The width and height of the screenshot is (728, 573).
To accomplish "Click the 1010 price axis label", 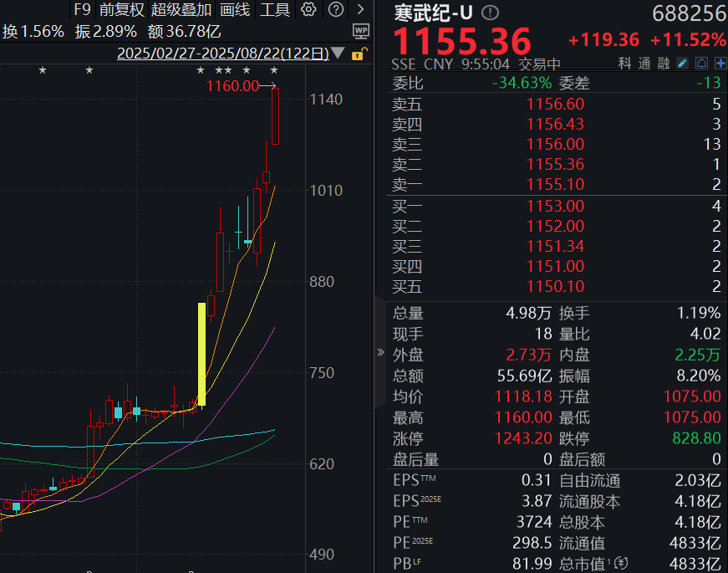I will (x=326, y=190).
